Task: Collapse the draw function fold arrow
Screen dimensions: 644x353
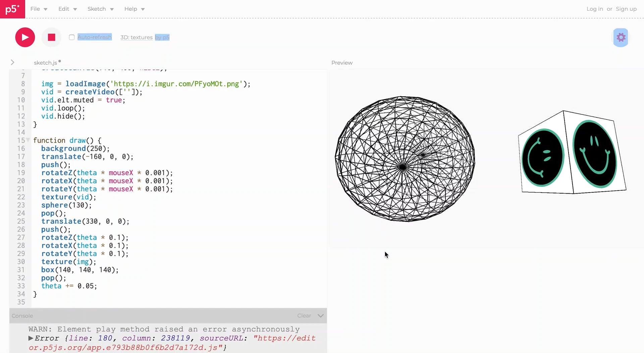Action: tap(28, 140)
